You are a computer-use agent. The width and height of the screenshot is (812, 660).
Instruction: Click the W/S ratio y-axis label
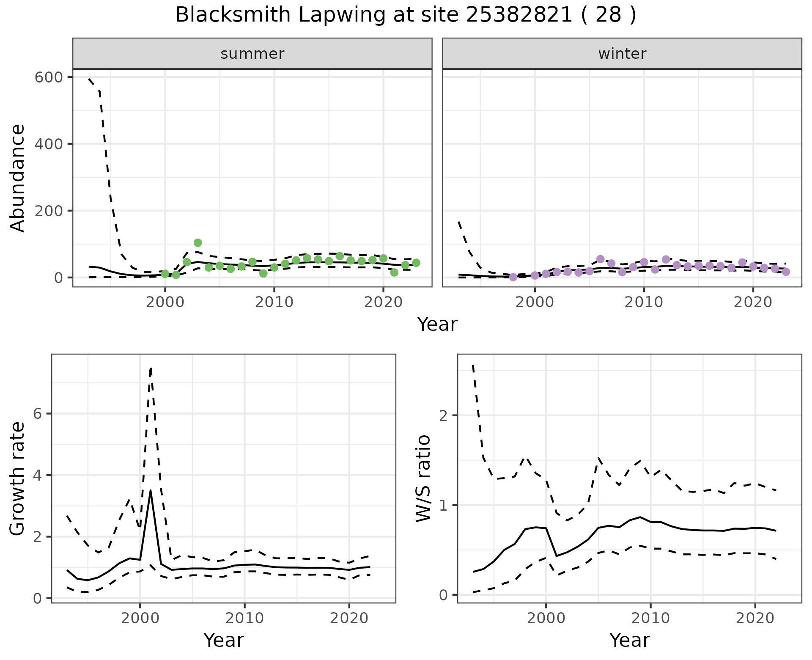(423, 478)
